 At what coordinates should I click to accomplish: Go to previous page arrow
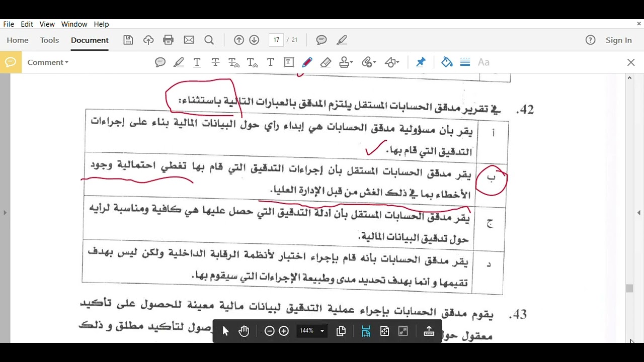click(239, 40)
